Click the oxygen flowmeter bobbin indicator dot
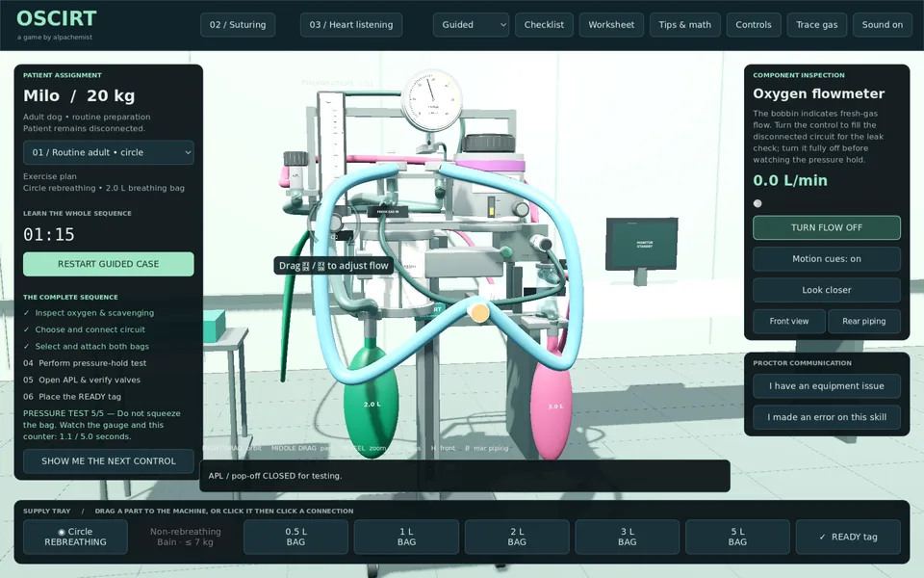This screenshot has width=924, height=578. tap(757, 203)
